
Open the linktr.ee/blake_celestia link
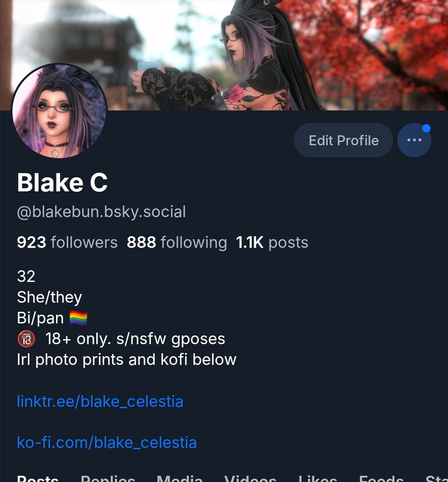(x=100, y=401)
